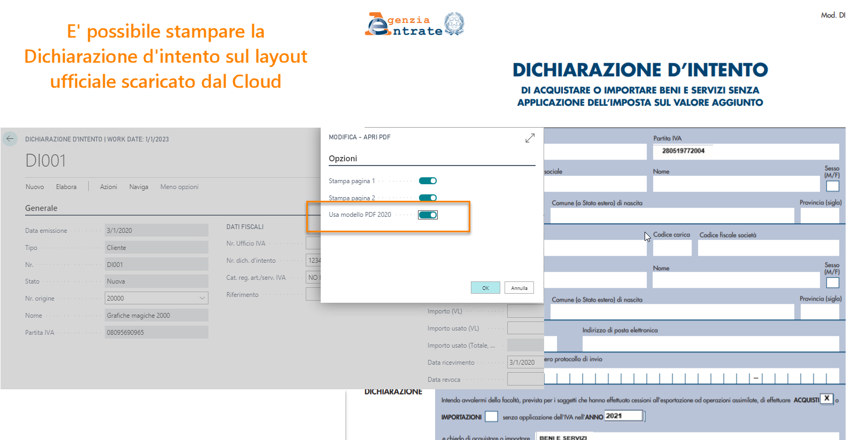Open the Nr. origine dropdown
Image resolution: width=868 pixels, height=440 pixels.
pyautogui.click(x=202, y=298)
